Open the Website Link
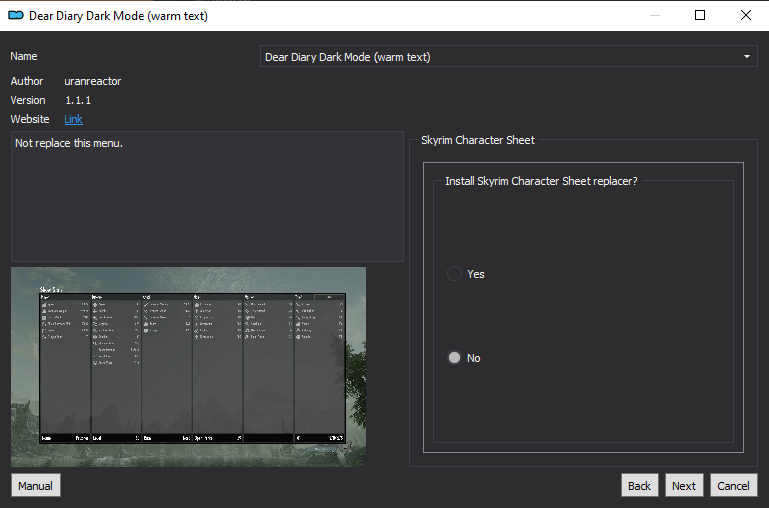 click(x=73, y=119)
